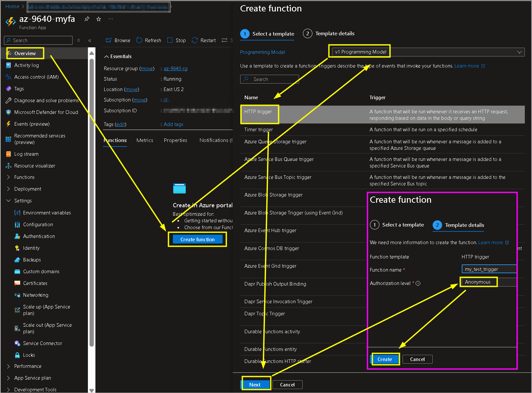Click the Environment variables icon

click(17, 213)
